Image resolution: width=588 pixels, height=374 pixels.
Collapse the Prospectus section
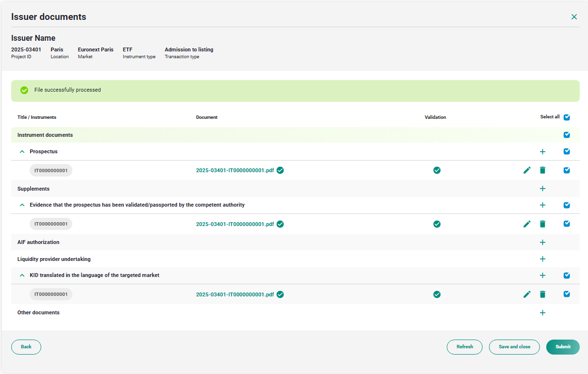[x=22, y=152]
